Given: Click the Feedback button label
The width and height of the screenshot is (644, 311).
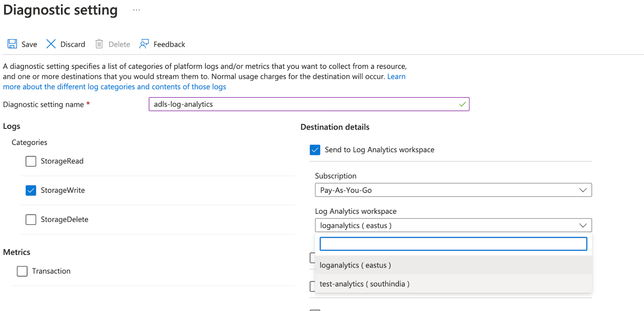Looking at the screenshot, I should pos(169,44).
